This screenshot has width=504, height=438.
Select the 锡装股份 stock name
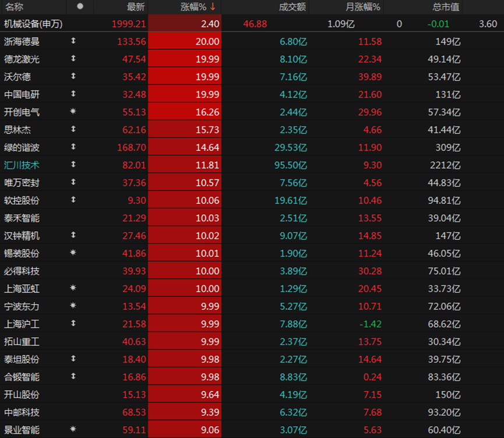click(22, 253)
